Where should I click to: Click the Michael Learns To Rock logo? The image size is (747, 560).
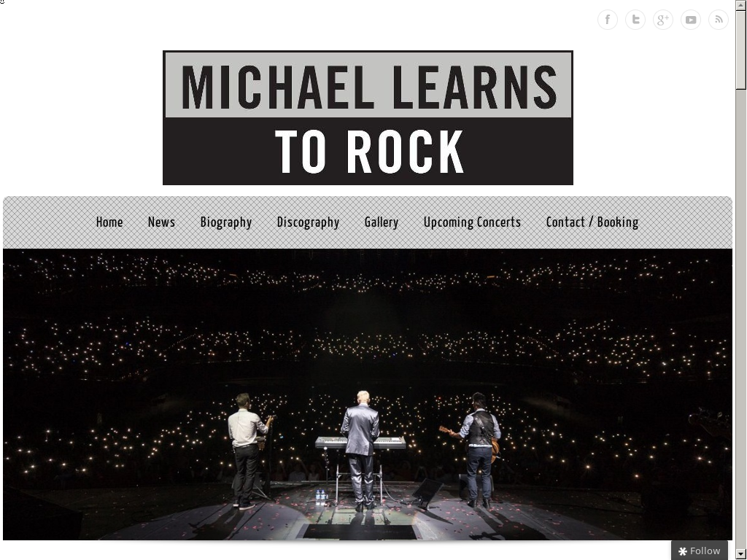(368, 117)
